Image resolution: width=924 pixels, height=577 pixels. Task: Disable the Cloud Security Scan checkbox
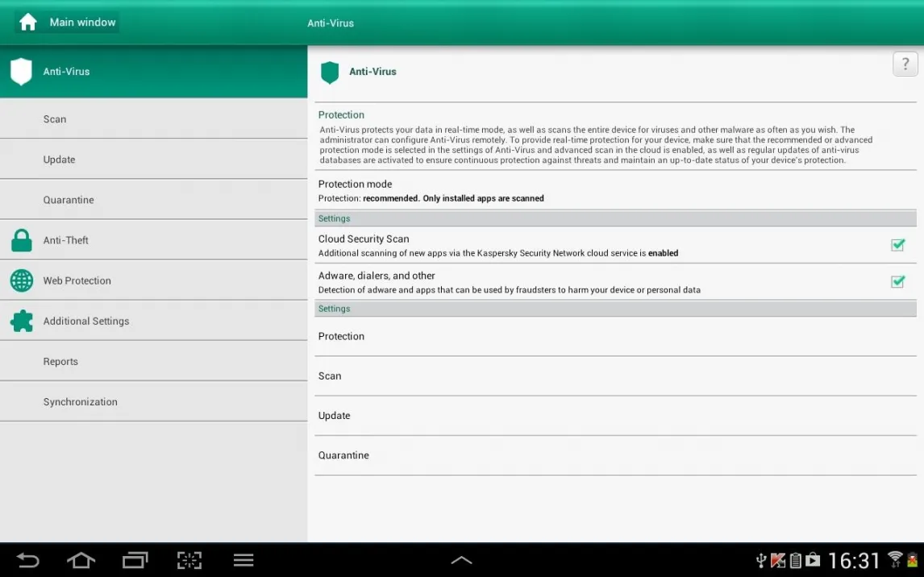click(x=897, y=245)
